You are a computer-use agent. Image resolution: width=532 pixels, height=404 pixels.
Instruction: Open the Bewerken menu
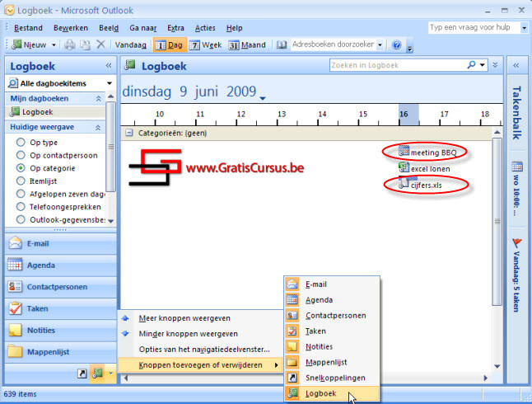coord(71,28)
